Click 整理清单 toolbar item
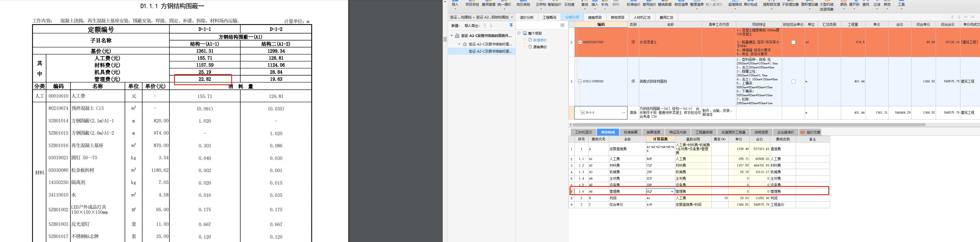 point(697,5)
